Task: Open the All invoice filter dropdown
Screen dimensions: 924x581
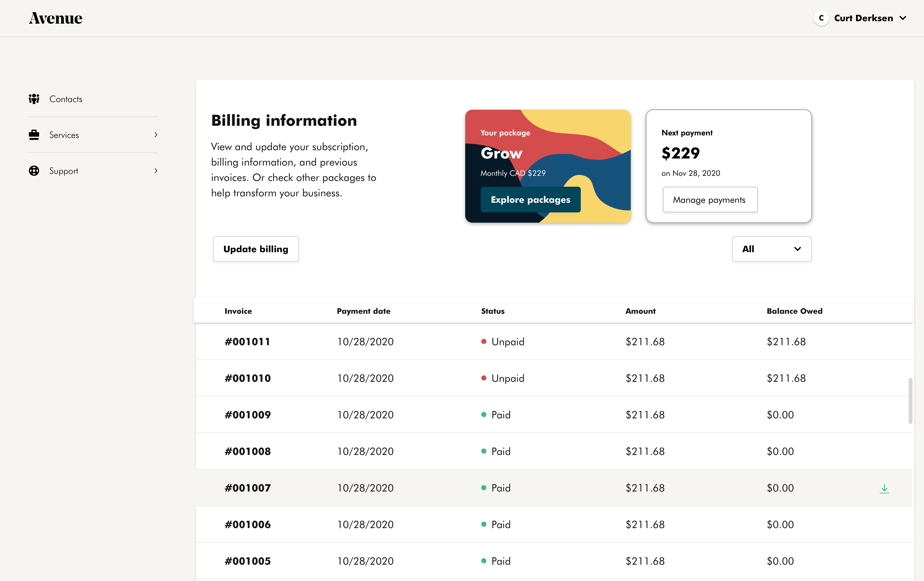Action: pyautogui.click(x=772, y=249)
